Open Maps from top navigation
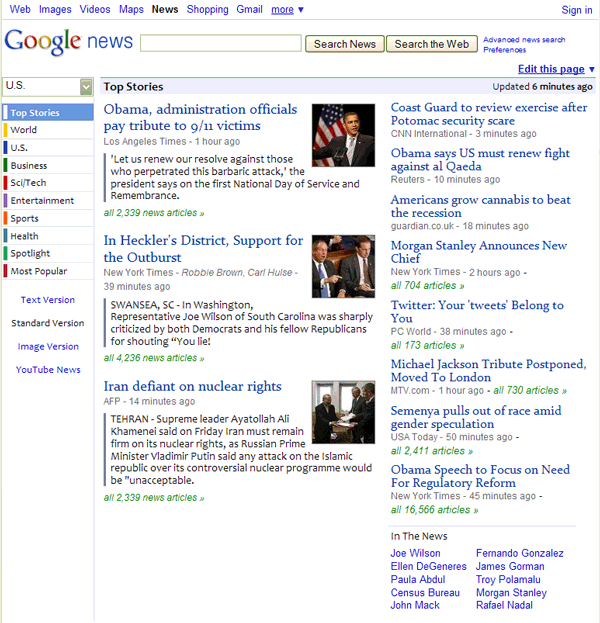This screenshot has width=600, height=623. 131,9
